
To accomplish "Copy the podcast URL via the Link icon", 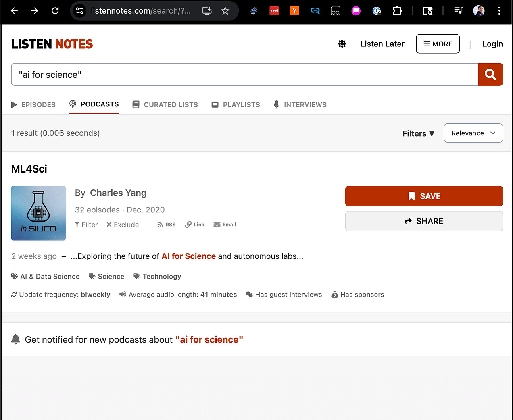I will tap(194, 225).
